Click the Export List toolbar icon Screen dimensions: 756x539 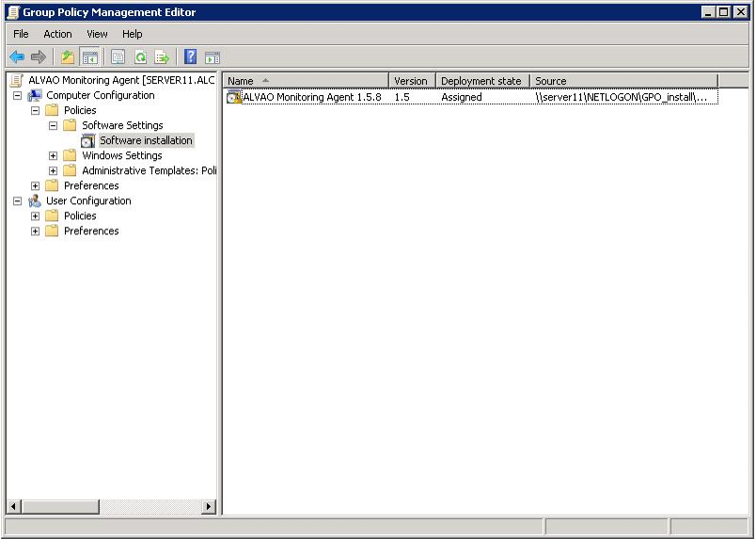(162, 57)
